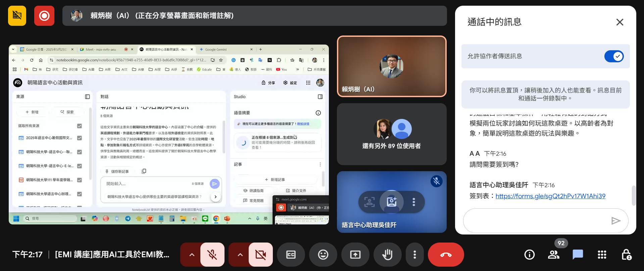The image size is (644, 271).
Task: Click the red recording indicator button
Action: [x=44, y=16]
